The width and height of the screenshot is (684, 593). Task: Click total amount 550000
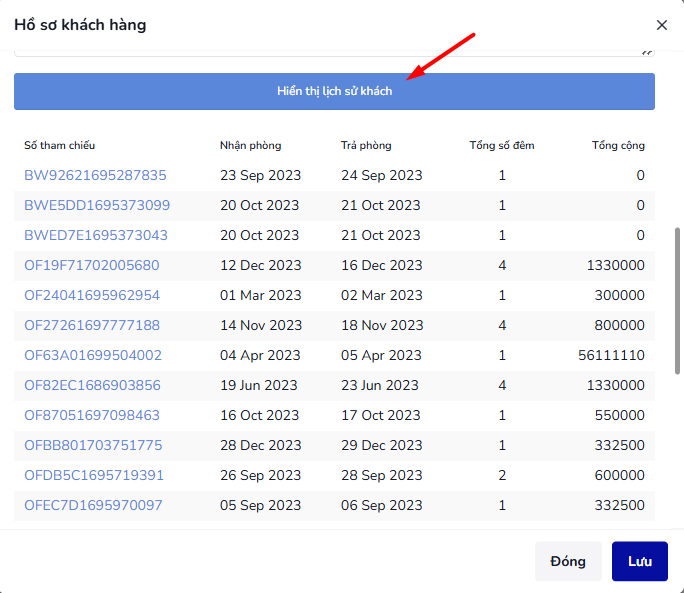619,415
